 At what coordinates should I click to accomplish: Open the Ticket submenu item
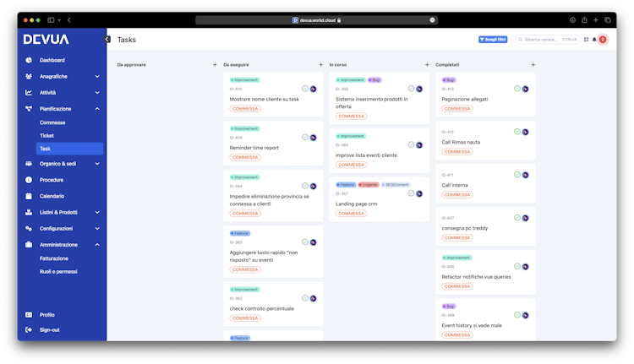point(46,136)
